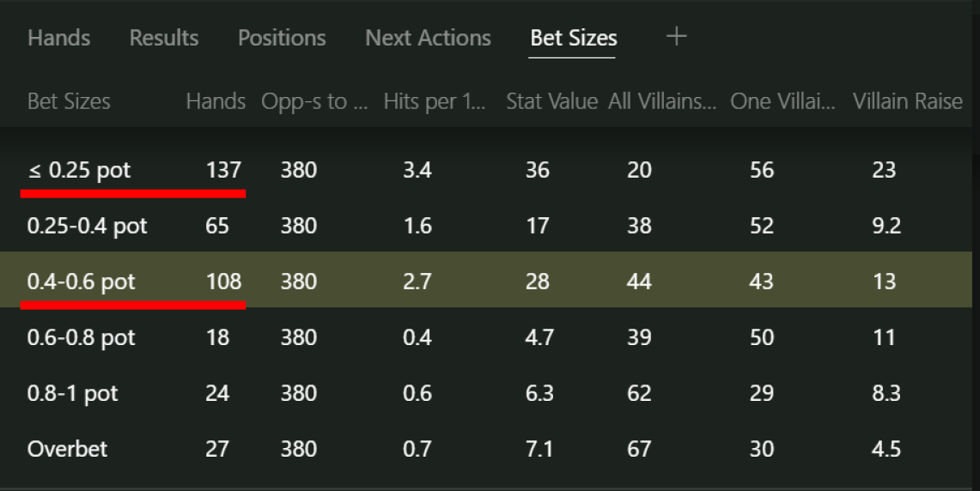980x491 pixels.
Task: Select the ≤ 0.25 pot row
Action: [x=485, y=170]
